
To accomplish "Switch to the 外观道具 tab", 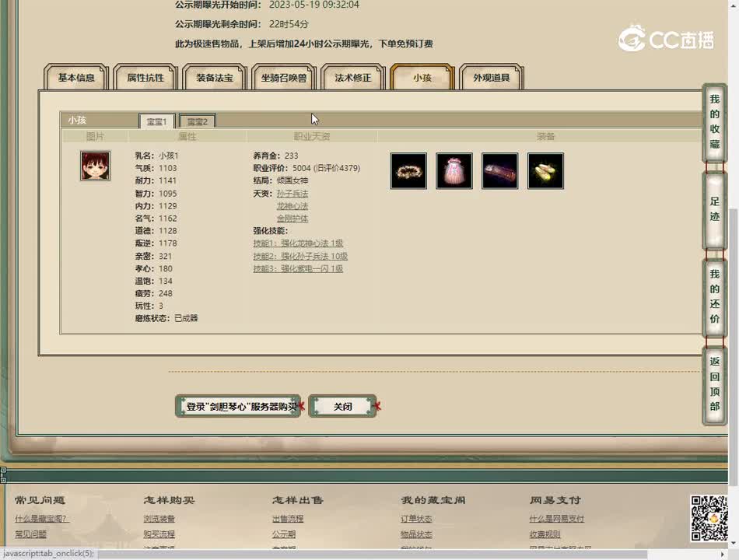I will click(492, 77).
